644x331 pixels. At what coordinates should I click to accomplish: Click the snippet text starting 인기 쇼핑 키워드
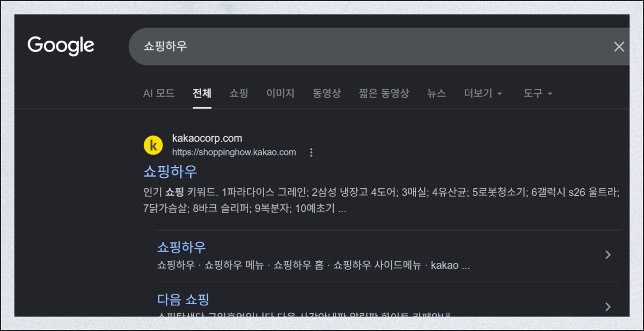382,200
